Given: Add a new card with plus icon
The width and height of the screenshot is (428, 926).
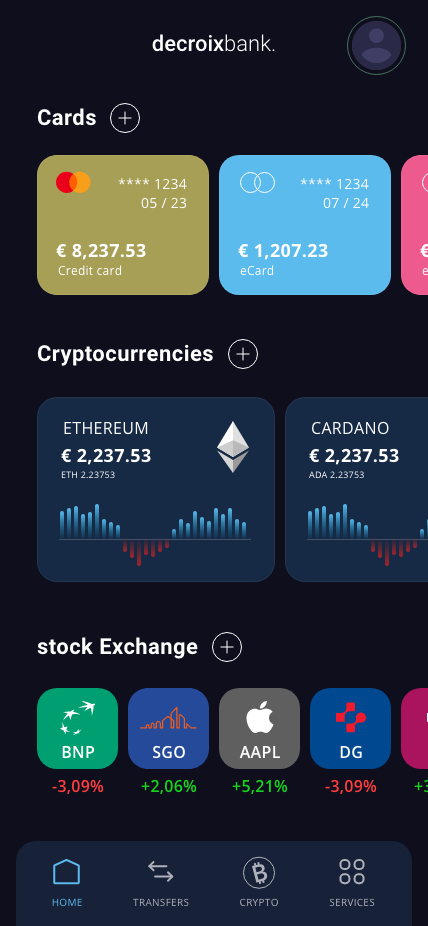Looking at the screenshot, I should point(125,118).
